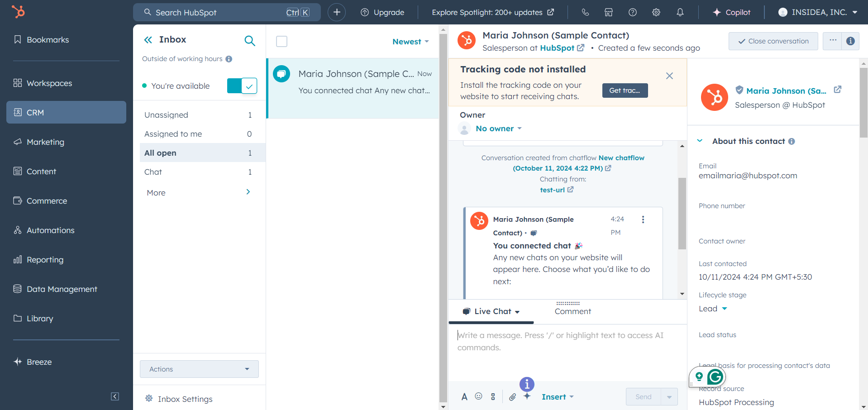Open the Settings gear icon in top bar
The height and width of the screenshot is (410, 868).
tap(656, 12)
